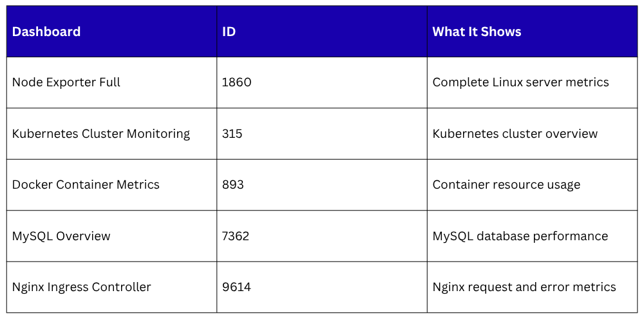The height and width of the screenshot is (322, 644).
Task: Click the Dashboard column header
Action: (46, 32)
